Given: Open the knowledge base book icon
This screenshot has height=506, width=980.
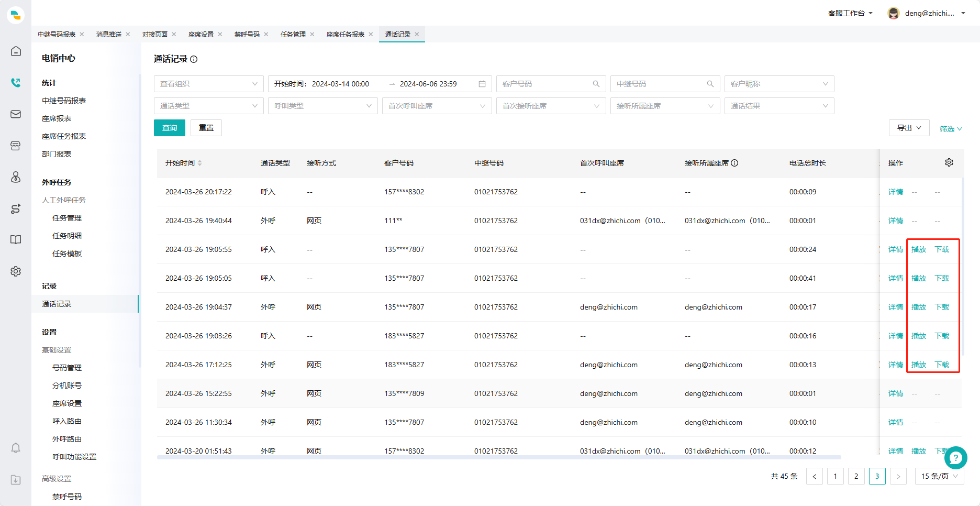Looking at the screenshot, I should [x=16, y=240].
